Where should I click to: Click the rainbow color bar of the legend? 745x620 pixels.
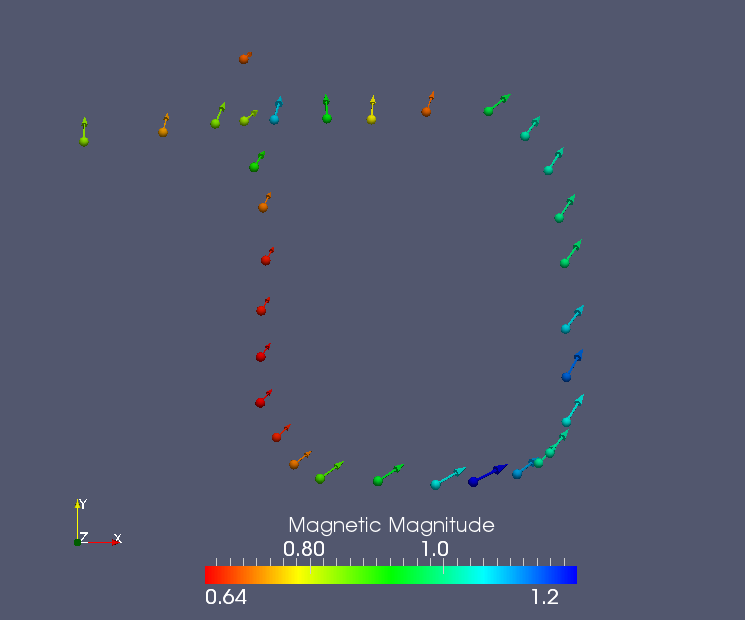click(391, 575)
